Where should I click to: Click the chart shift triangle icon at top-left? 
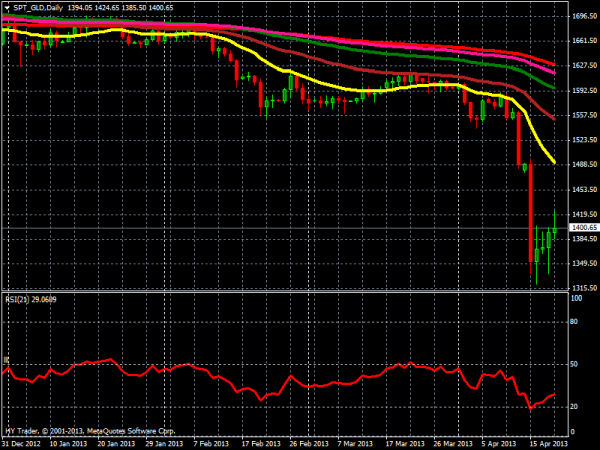point(7,7)
